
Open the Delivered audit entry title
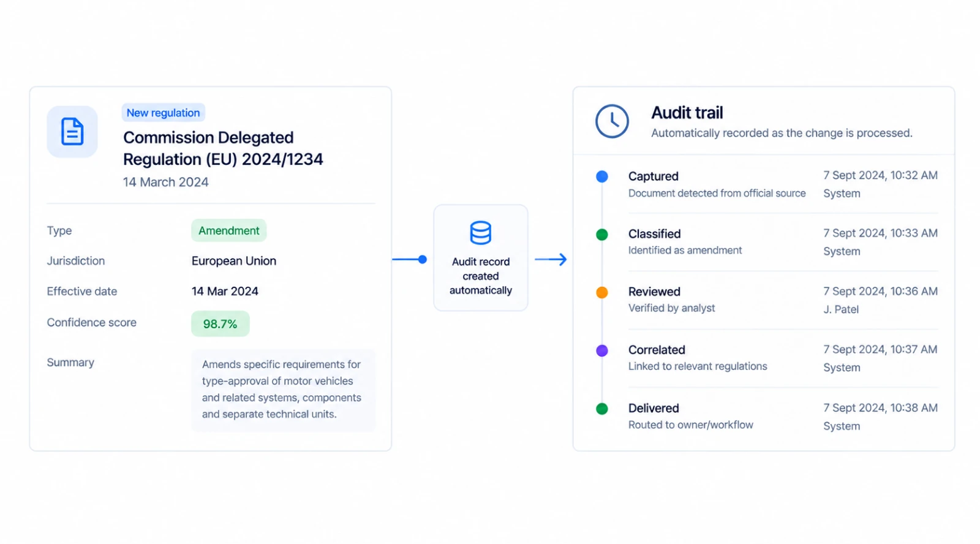654,408
